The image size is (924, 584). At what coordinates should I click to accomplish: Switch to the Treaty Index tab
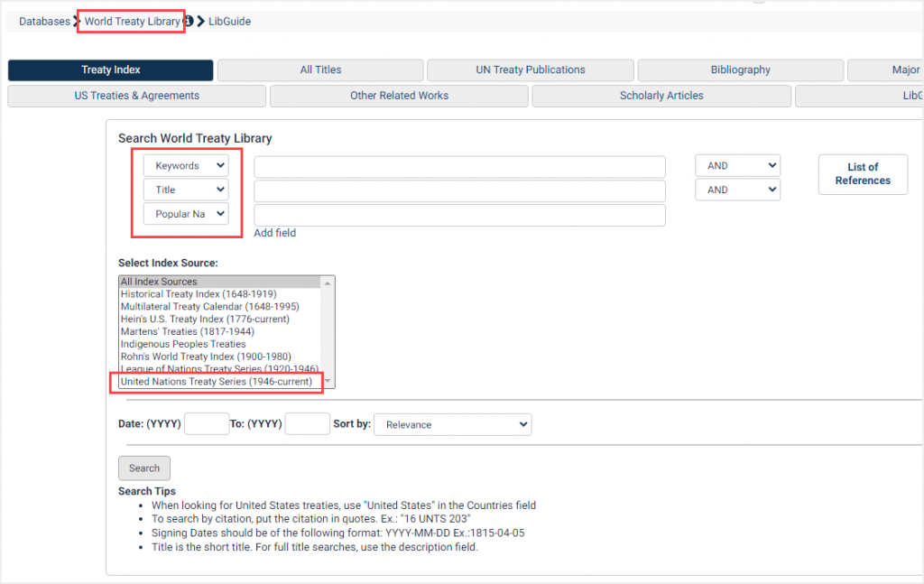110,70
